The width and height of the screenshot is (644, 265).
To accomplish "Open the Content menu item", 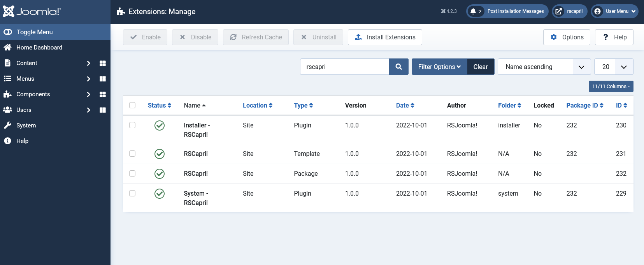I will coord(26,63).
